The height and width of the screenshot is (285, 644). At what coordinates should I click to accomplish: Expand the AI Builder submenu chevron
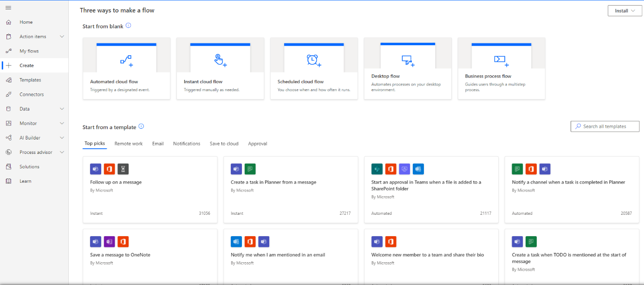62,138
